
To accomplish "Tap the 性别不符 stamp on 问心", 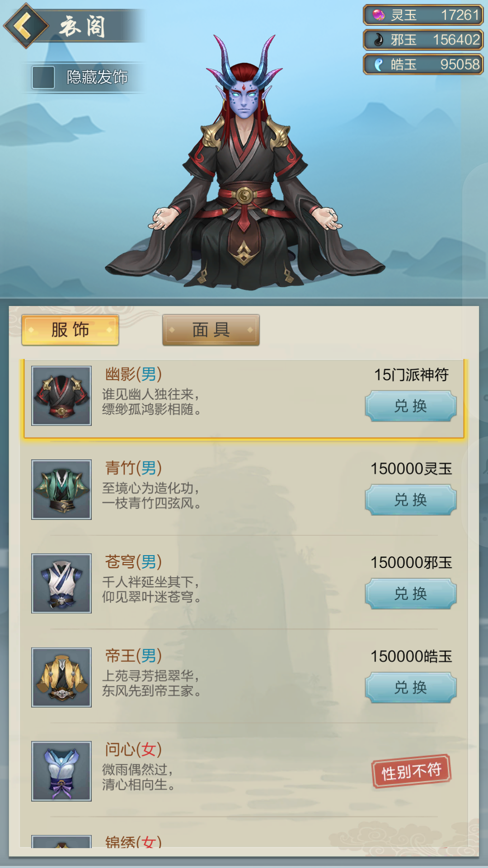I will [x=411, y=771].
